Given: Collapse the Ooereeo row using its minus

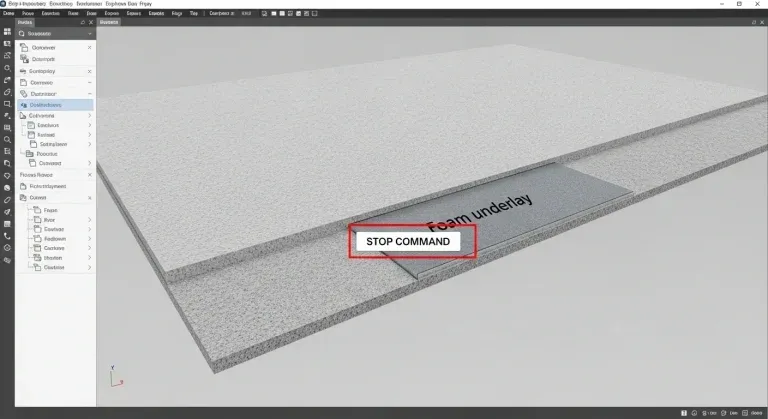Looking at the screenshot, I should point(89,82).
